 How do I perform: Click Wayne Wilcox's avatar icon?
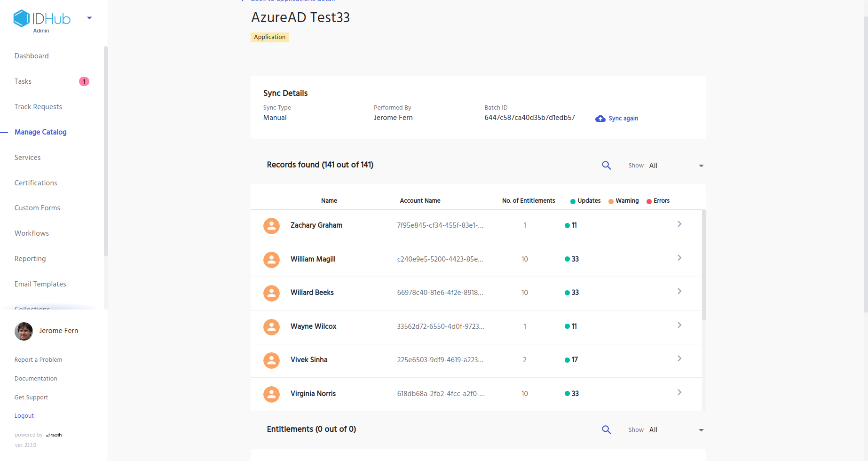coord(271,327)
